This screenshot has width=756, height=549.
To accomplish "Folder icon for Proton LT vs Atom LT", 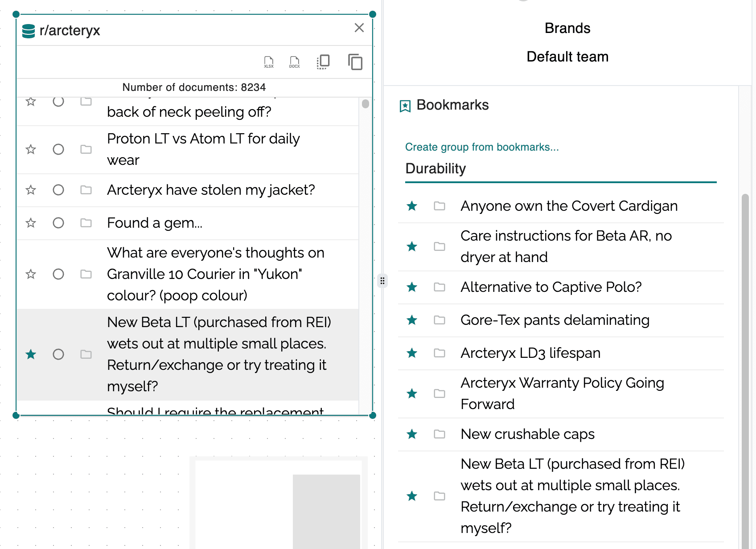I will 86,149.
